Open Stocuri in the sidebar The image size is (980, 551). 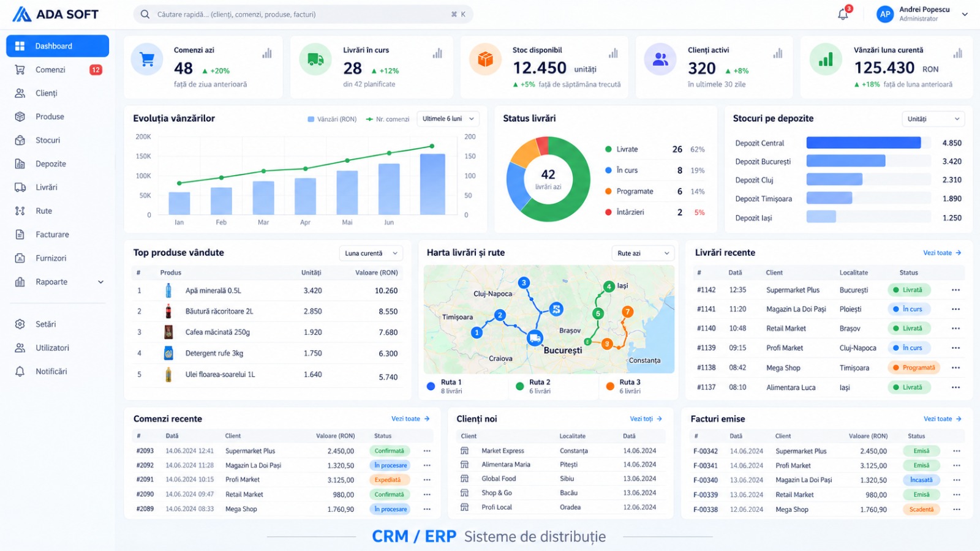58,140
